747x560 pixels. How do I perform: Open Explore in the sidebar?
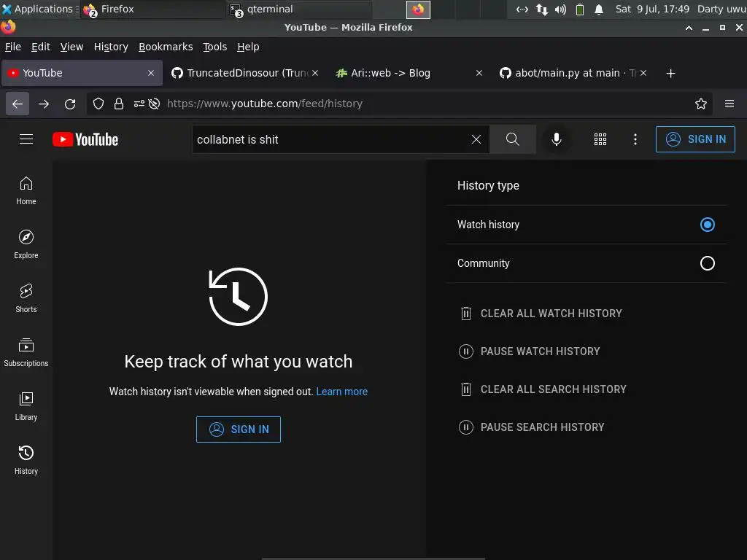[x=26, y=244]
